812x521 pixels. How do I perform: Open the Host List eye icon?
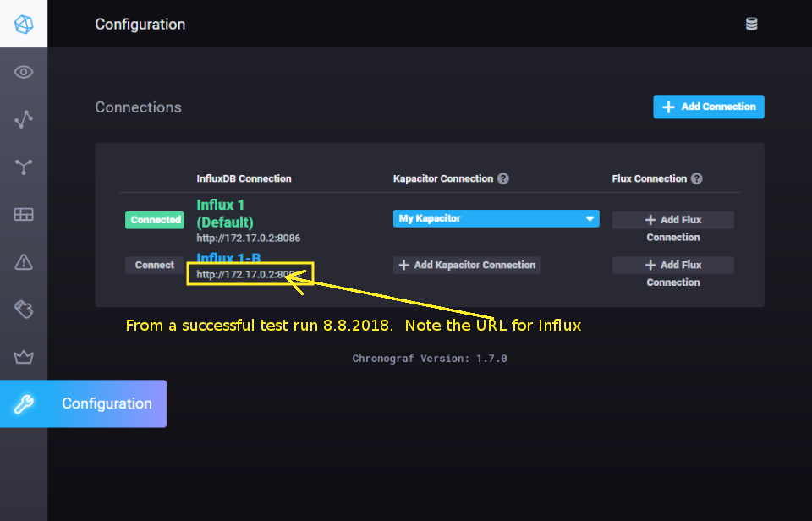pos(23,71)
